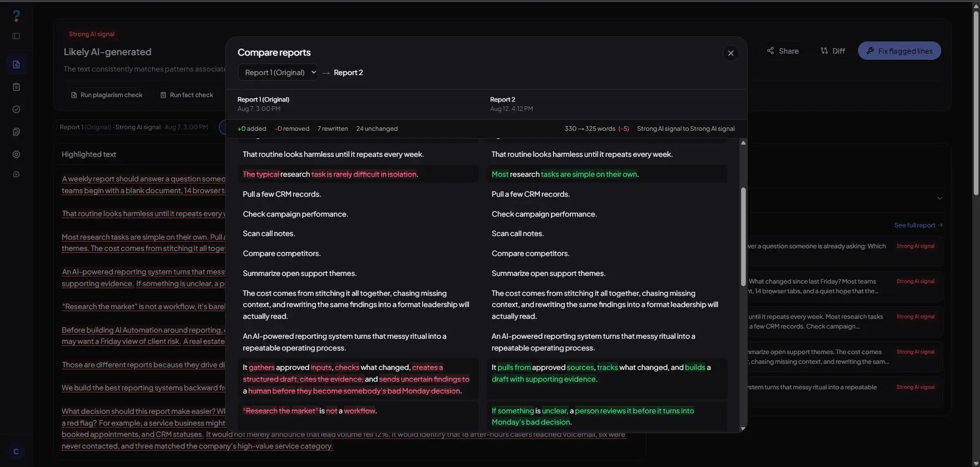
Task: Click the '+0 added' stat
Action: (252, 129)
